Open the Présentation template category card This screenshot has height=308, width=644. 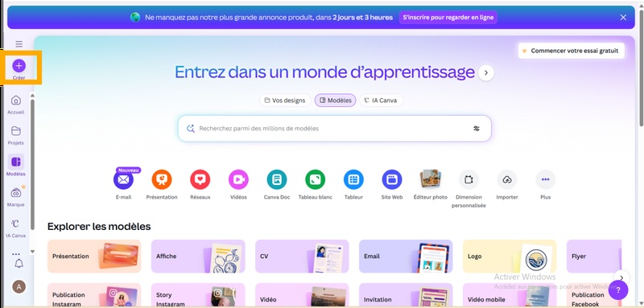94,257
